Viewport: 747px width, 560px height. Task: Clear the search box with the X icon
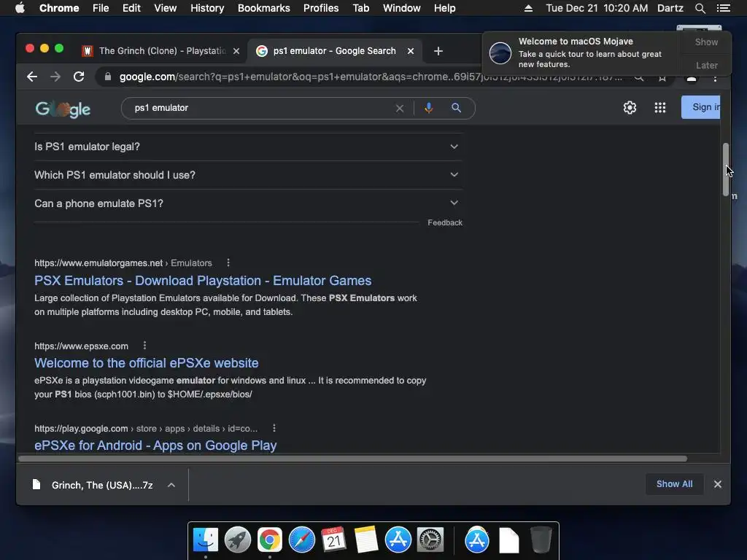tap(400, 109)
